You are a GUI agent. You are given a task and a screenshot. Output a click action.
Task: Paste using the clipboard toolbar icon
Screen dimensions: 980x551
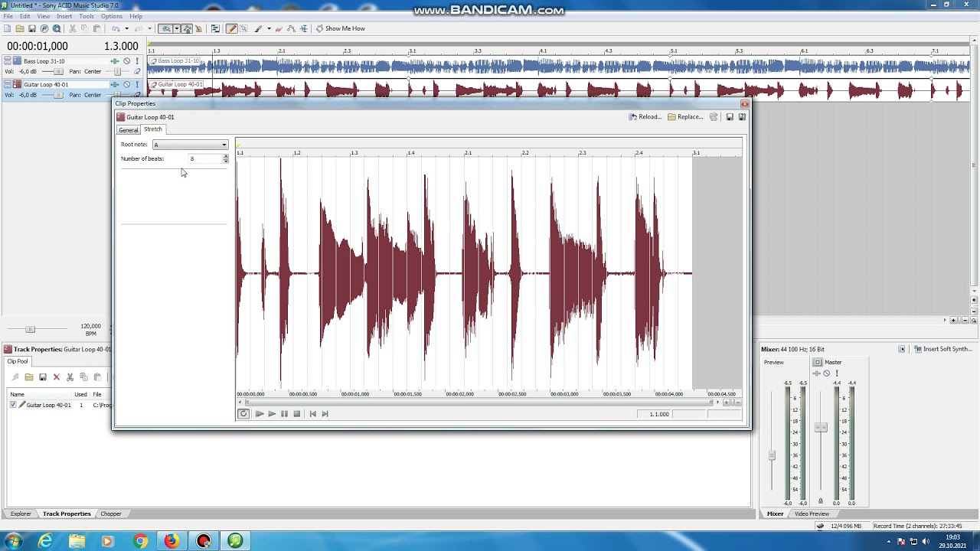[x=97, y=28]
